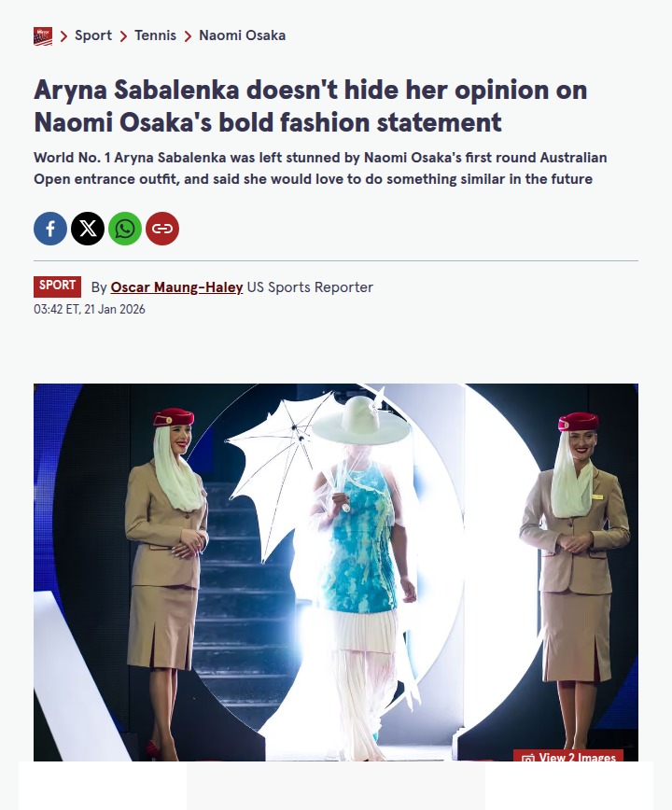Click the article publish date

(90, 309)
